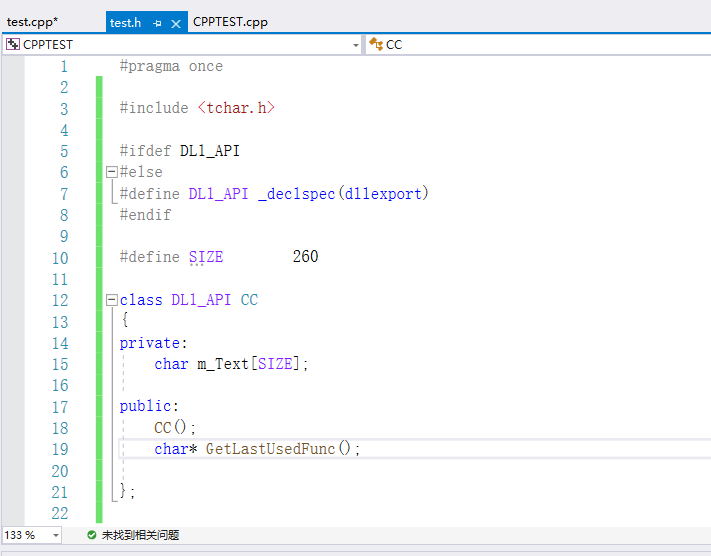This screenshot has height=556, width=711.
Task: Click the 'CC();' constructor declaration
Action: (175, 428)
